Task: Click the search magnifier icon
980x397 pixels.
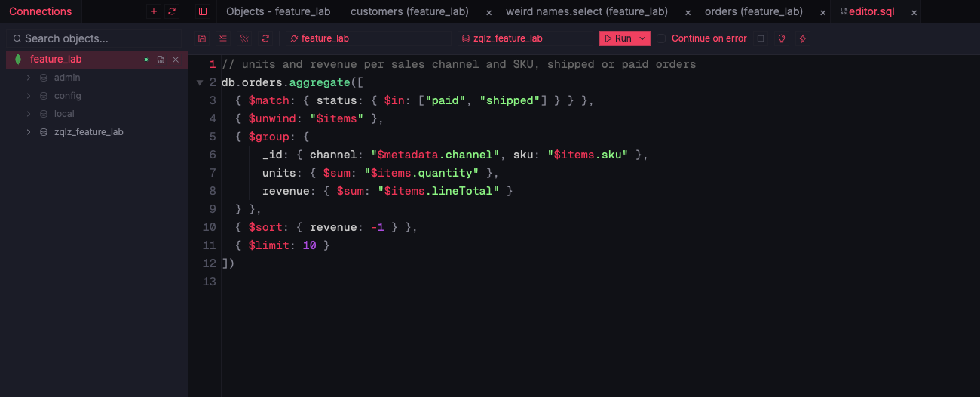Action: pos(17,38)
